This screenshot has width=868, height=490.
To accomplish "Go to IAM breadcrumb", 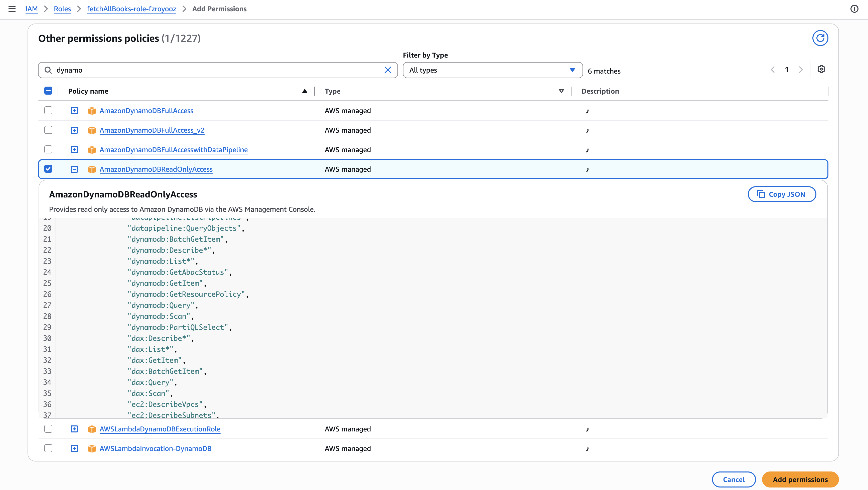I will 32,9.
